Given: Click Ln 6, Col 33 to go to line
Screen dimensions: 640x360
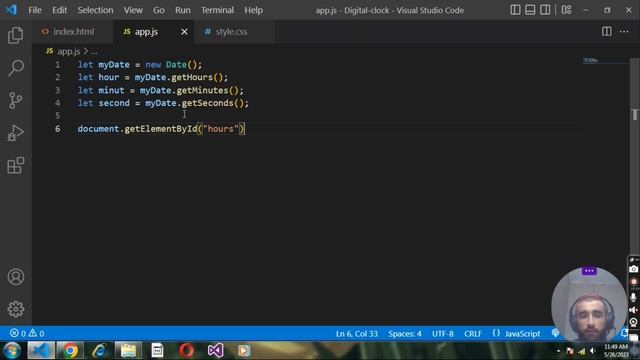Looking at the screenshot, I should point(357,333).
